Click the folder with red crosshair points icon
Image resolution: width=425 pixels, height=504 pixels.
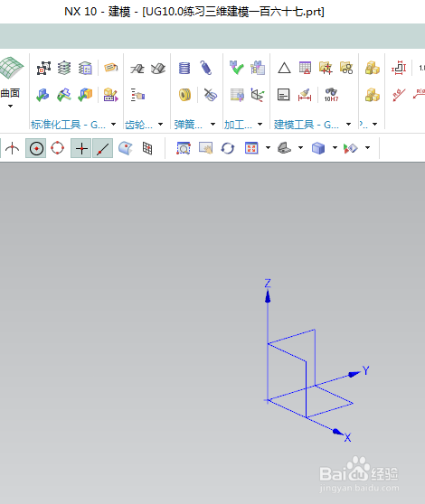(326, 68)
